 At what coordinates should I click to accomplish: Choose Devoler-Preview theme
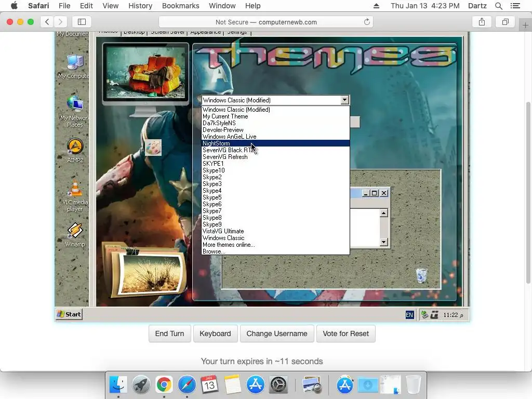[275, 130]
